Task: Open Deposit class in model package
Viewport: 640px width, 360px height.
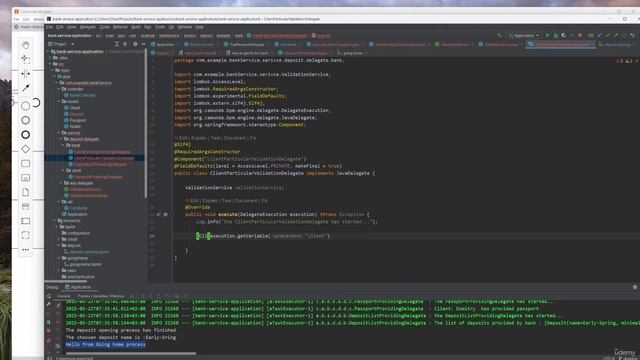Action: [77, 114]
